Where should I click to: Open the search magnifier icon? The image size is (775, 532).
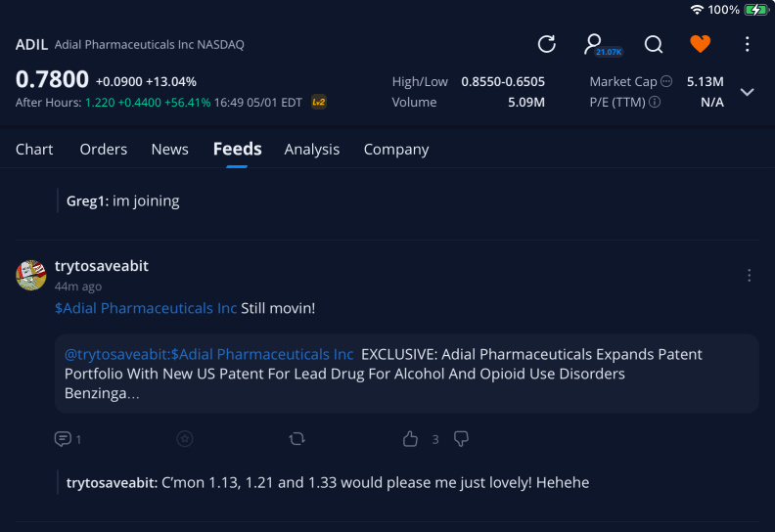[x=654, y=44]
